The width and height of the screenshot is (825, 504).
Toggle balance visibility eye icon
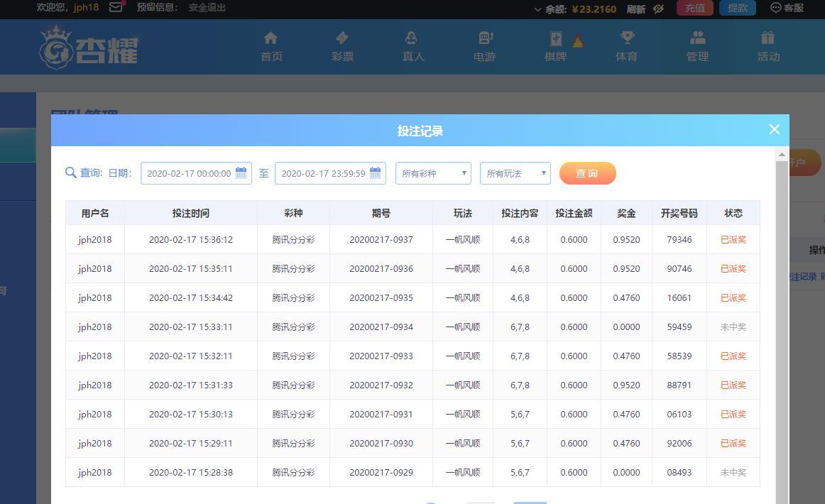(658, 9)
